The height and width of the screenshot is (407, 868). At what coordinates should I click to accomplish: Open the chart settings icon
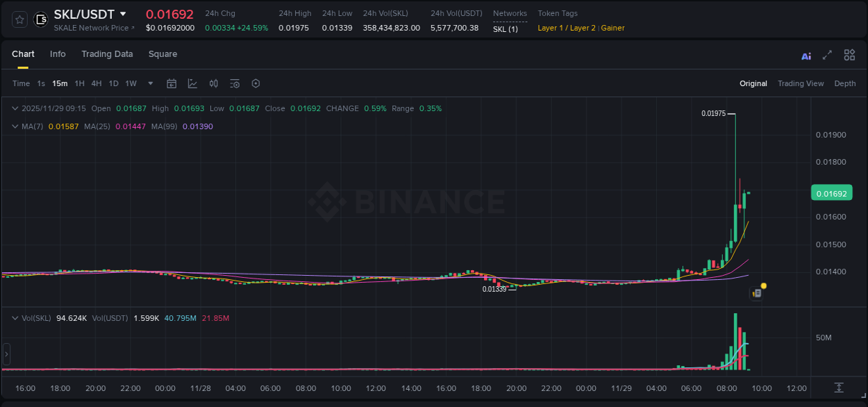[256, 83]
